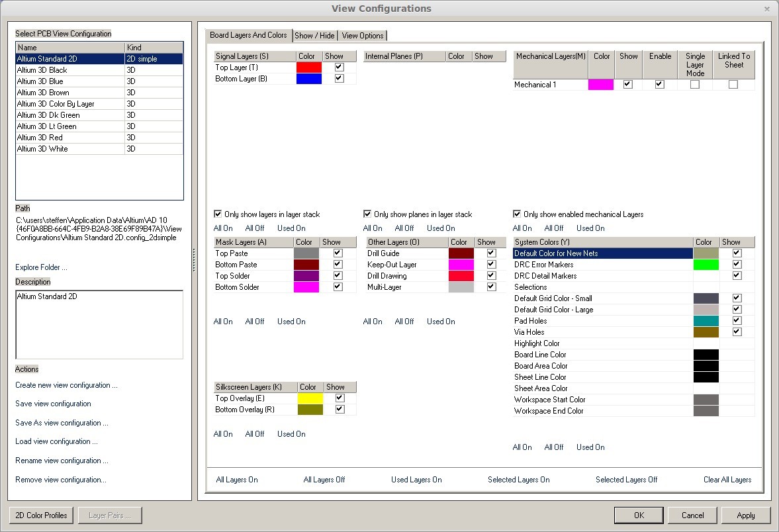This screenshot has height=532, width=779.
Task: Select the Board Layers And Colors tab
Action: click(x=248, y=35)
